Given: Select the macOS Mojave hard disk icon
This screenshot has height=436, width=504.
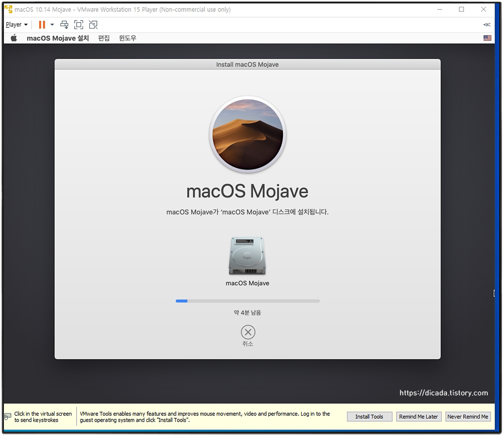Looking at the screenshot, I should [x=248, y=256].
